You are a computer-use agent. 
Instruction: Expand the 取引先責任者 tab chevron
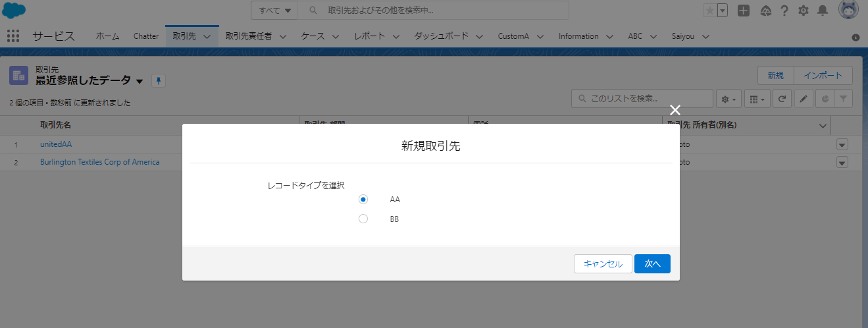[284, 37]
